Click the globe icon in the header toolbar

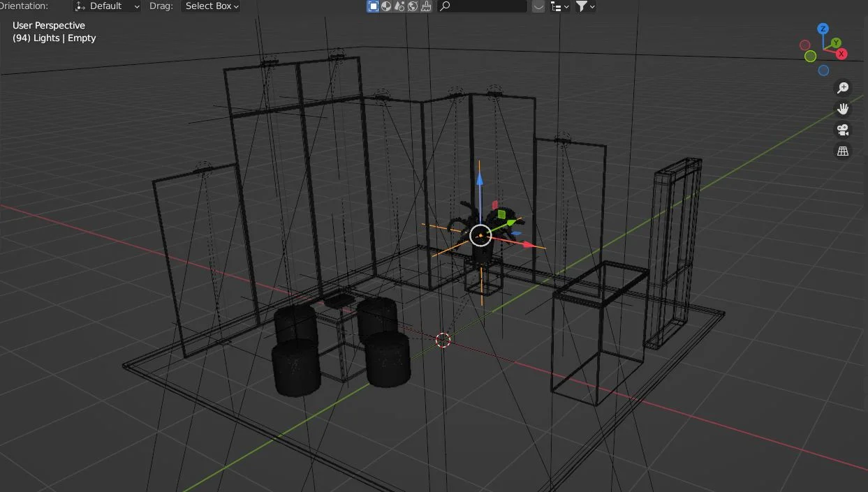tap(411, 6)
